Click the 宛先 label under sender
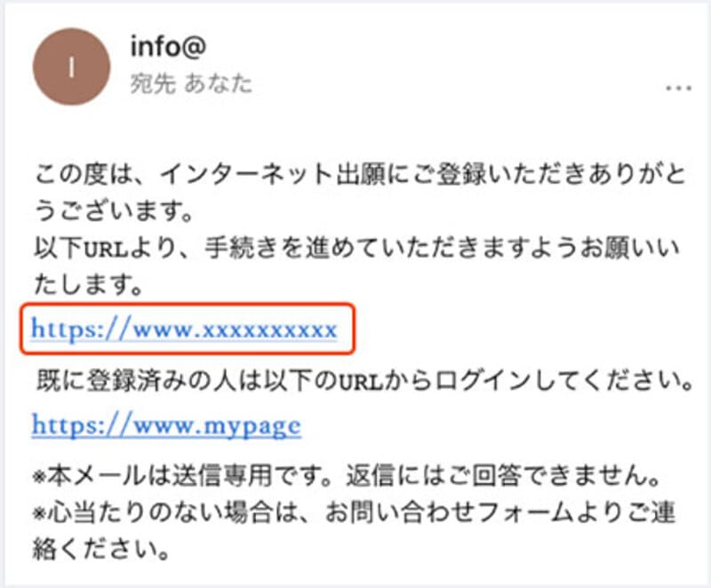 tap(153, 83)
